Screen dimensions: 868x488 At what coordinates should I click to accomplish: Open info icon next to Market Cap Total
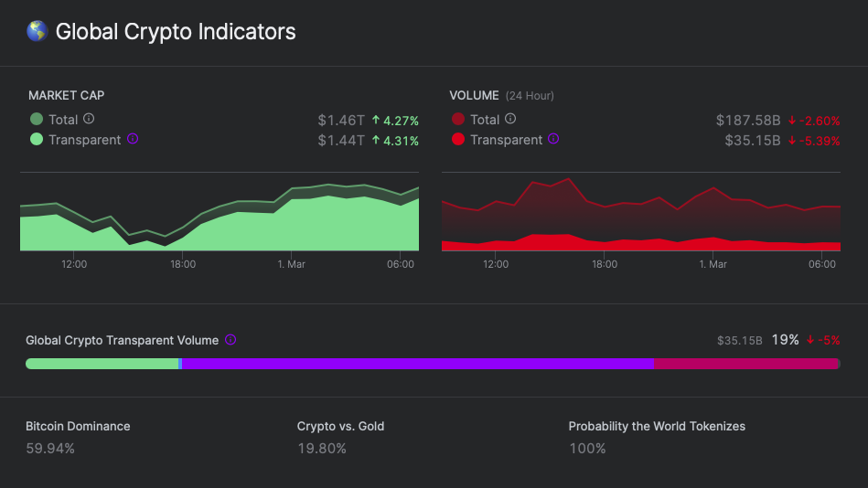(89, 119)
